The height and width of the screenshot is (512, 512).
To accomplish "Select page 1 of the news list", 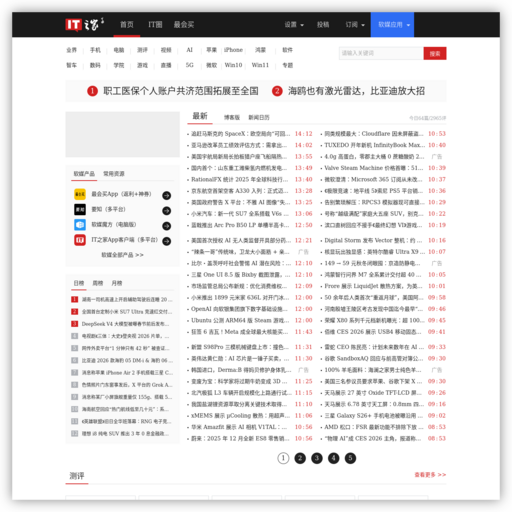I will click(283, 458).
